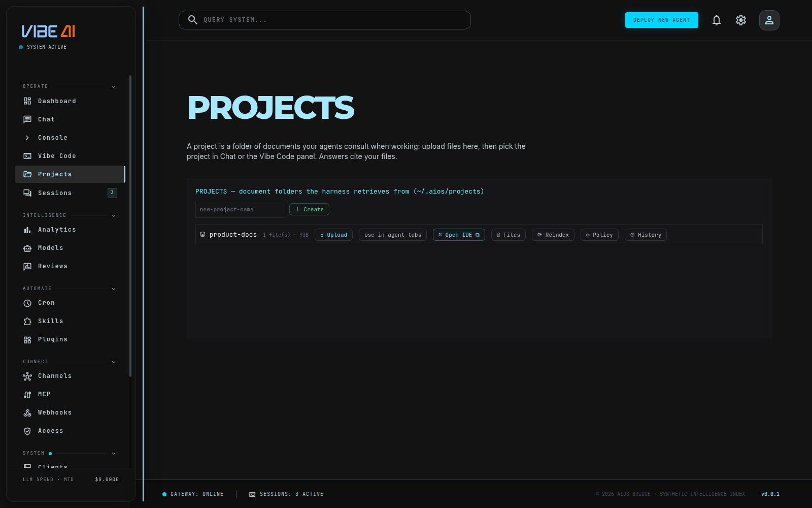Click the Gateway: Online status
The image size is (812, 508).
point(193,494)
